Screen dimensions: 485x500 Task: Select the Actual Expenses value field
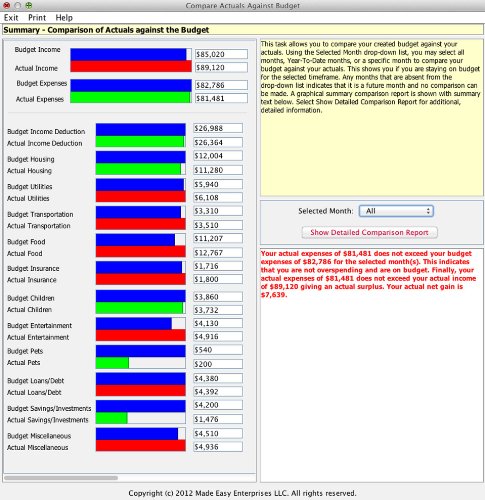click(221, 98)
